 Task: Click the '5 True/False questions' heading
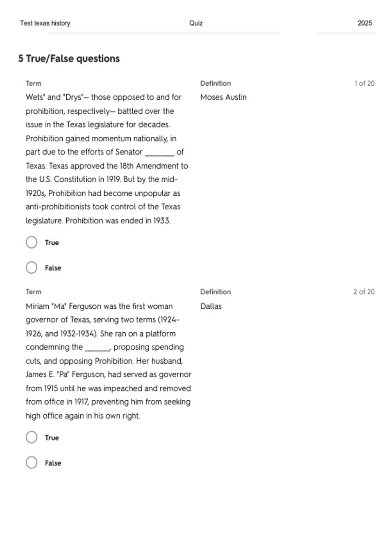click(69, 59)
